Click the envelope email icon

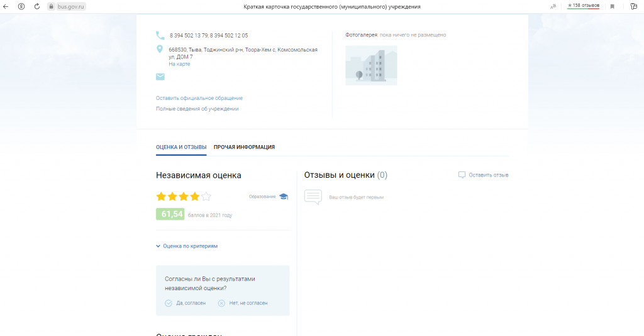(x=160, y=77)
